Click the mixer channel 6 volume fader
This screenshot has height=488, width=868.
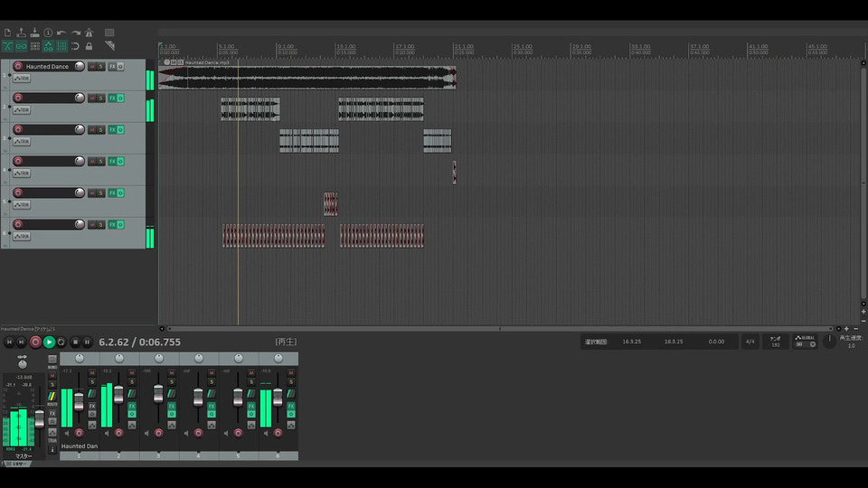click(x=278, y=396)
